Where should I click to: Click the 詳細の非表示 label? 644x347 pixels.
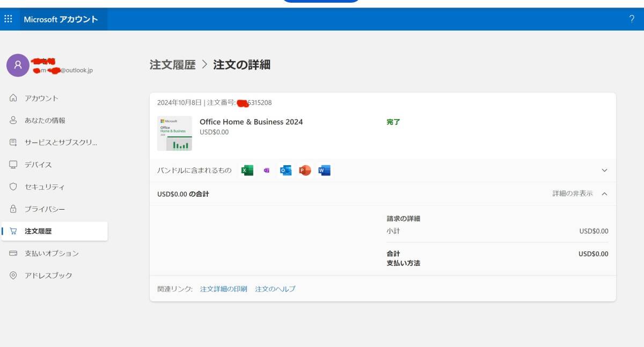point(573,194)
